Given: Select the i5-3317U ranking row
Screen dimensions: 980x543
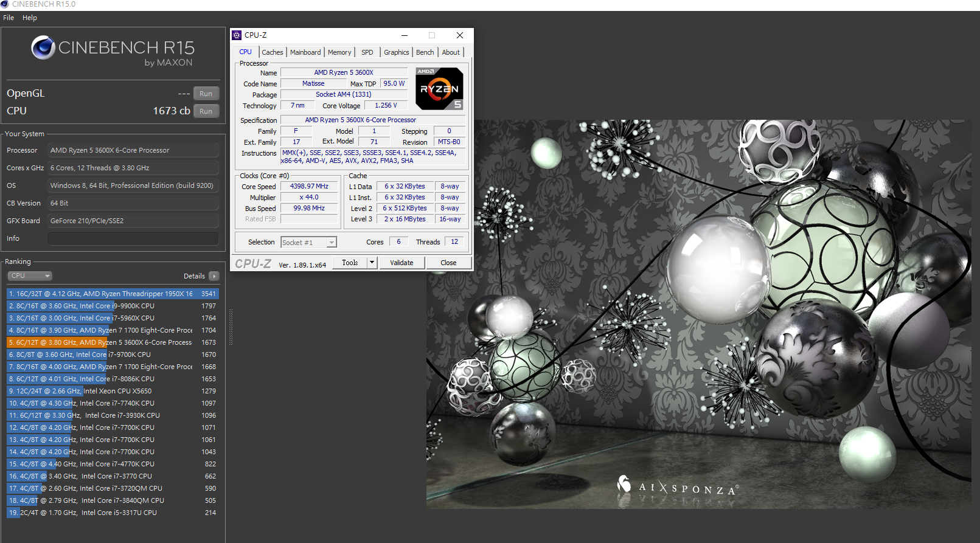Looking at the screenshot, I should coord(113,513).
